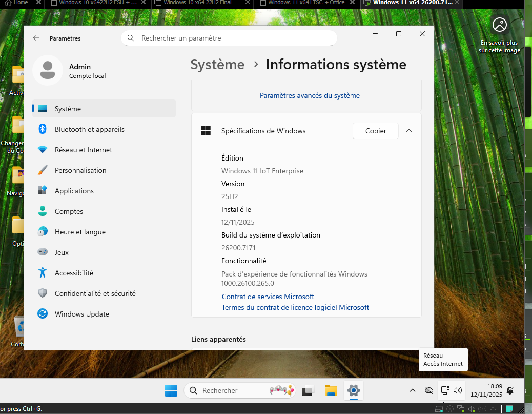This screenshot has height=414, width=532.
Task: Click the Système breadcrumb heading
Action: (x=217, y=65)
